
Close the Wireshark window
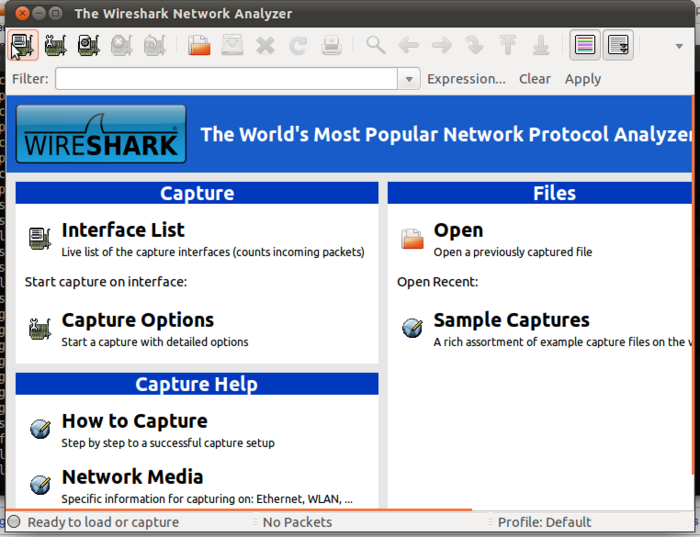(x=22, y=13)
